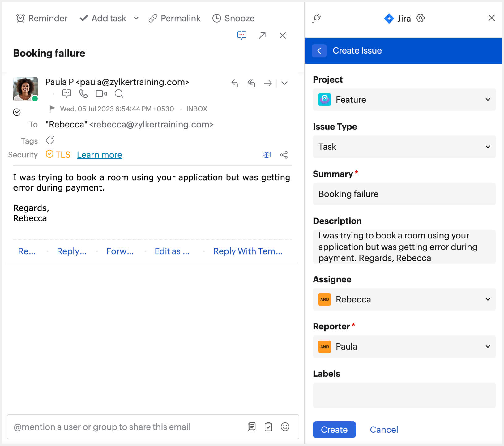
Task: Open the Issue Type dropdown
Action: pyautogui.click(x=404, y=147)
